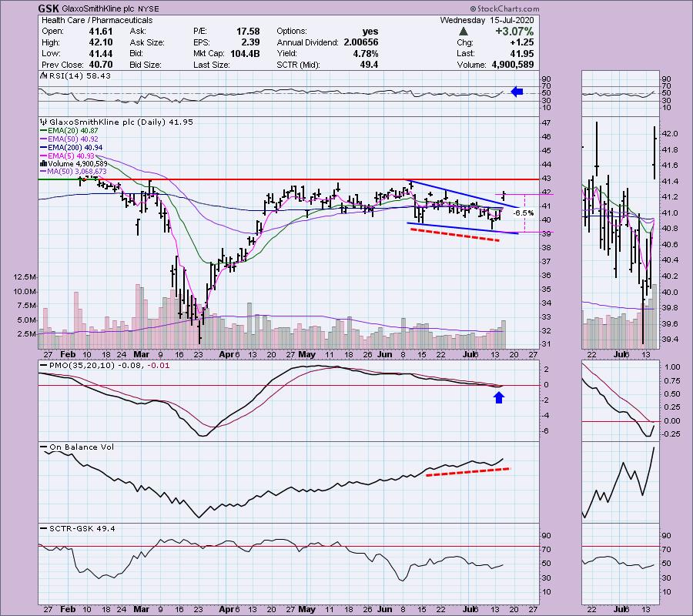Click the Volume label in the header table
Image resolution: width=693 pixels, height=616 pixels.
[471, 65]
